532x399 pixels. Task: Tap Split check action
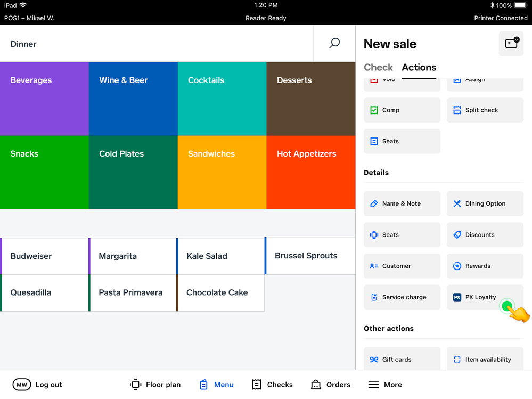[485, 110]
